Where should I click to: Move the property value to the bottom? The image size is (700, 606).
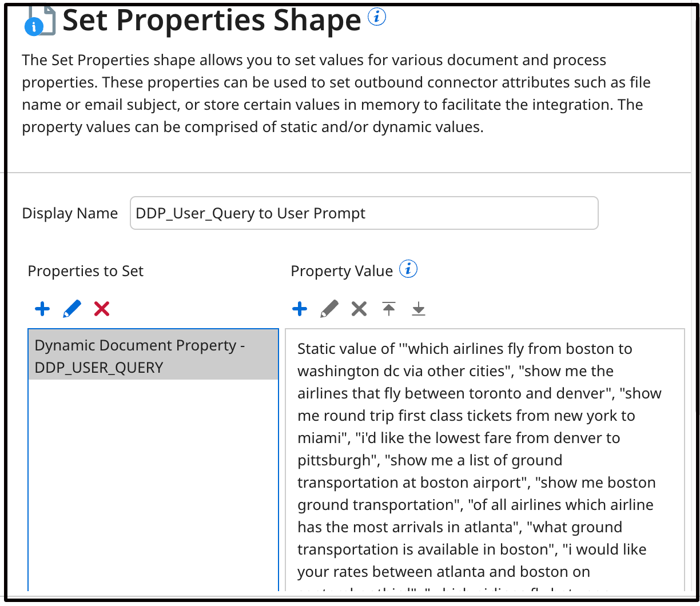(418, 309)
